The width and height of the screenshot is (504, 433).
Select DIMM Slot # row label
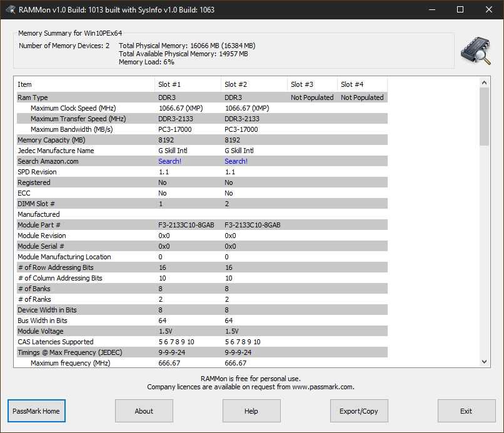coord(36,204)
